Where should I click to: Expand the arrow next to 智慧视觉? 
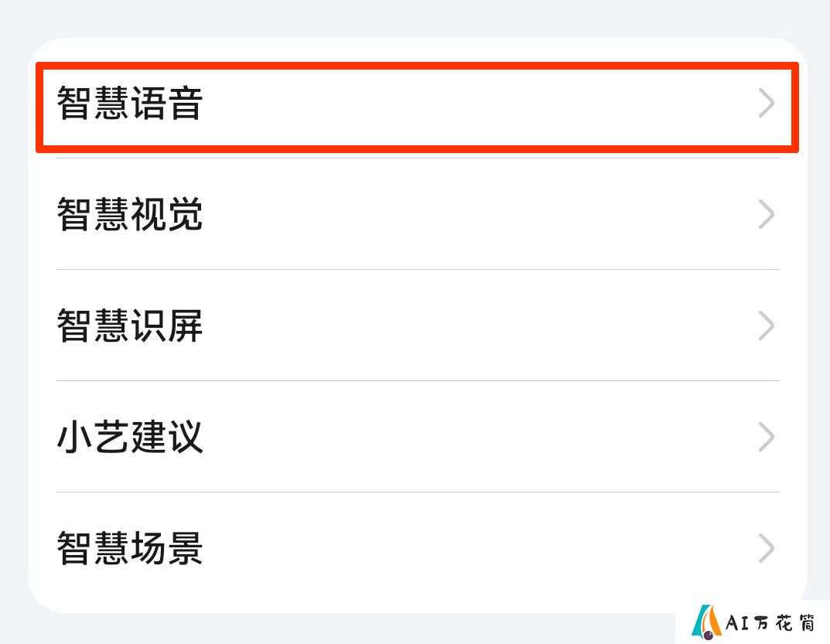(766, 214)
